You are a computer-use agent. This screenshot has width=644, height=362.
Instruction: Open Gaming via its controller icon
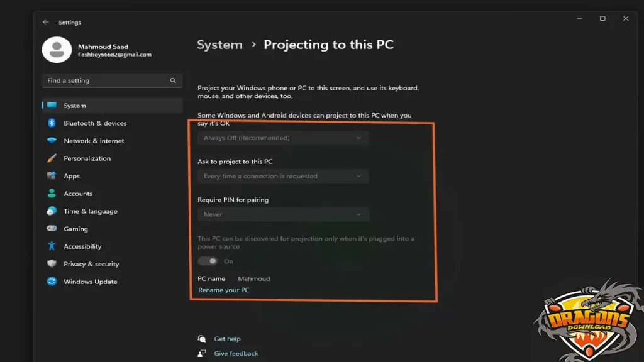click(x=52, y=229)
